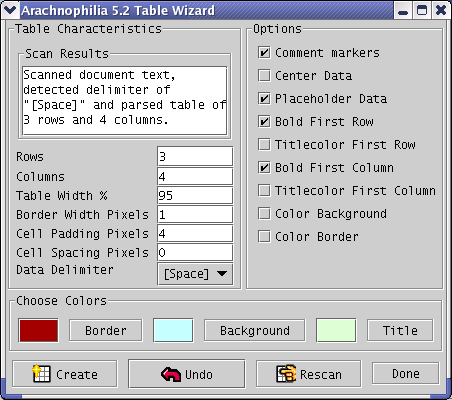Click the red Undo arrow icon
The height and width of the screenshot is (400, 452).
(171, 374)
